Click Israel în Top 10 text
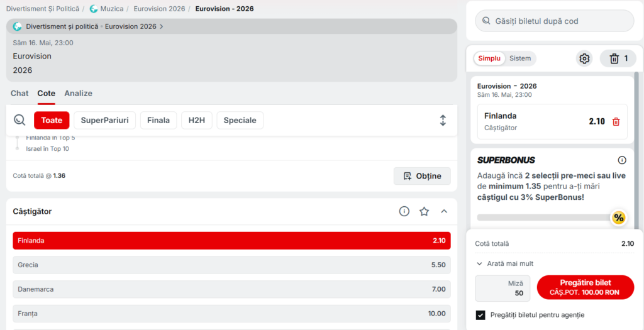This screenshot has height=330, width=644. pos(48,148)
